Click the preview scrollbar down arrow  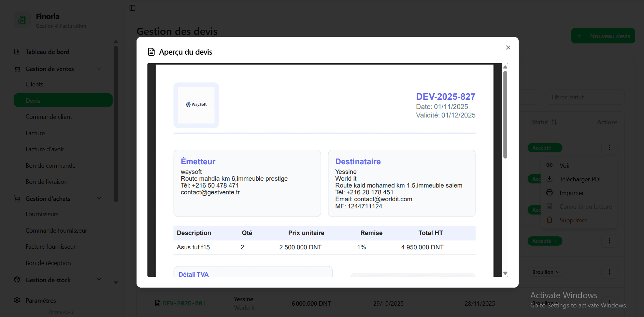505,273
